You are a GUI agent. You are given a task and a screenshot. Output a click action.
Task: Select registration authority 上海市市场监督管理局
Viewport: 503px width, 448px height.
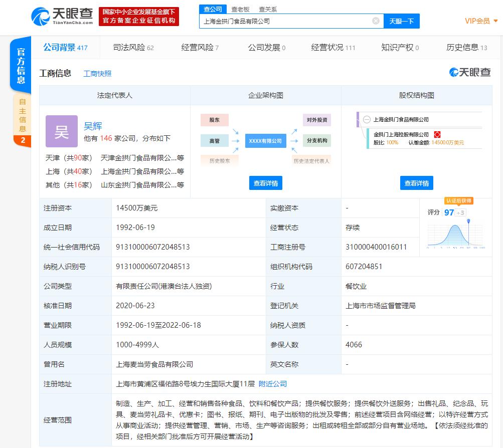pos(381,306)
